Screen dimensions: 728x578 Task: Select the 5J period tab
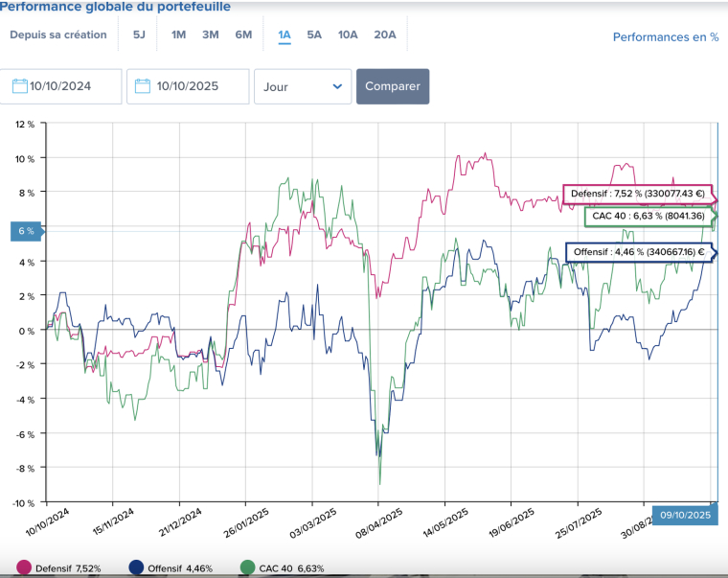click(139, 35)
